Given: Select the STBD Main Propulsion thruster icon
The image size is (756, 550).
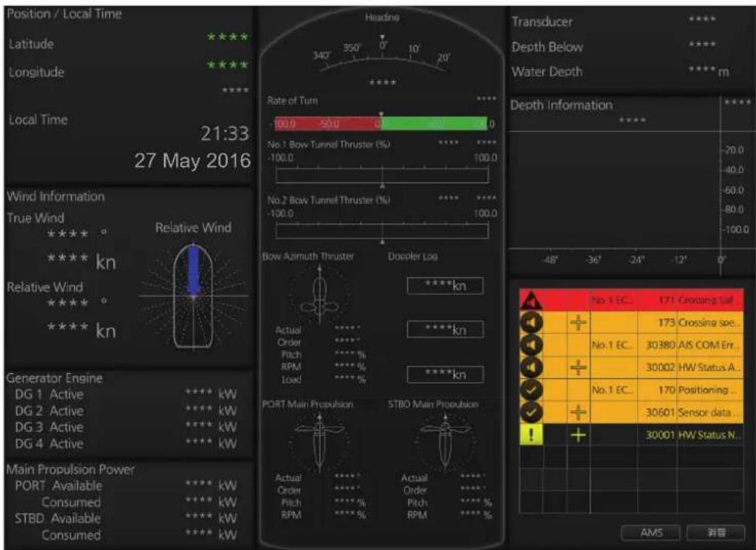Looking at the screenshot, I should (x=445, y=440).
